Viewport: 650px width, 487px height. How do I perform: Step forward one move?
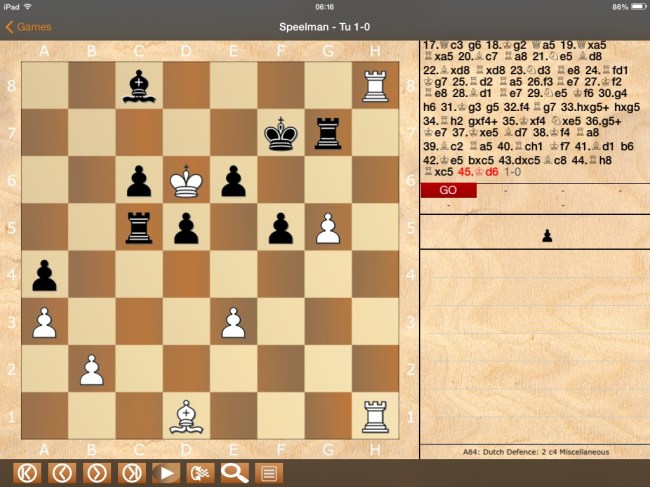point(98,472)
